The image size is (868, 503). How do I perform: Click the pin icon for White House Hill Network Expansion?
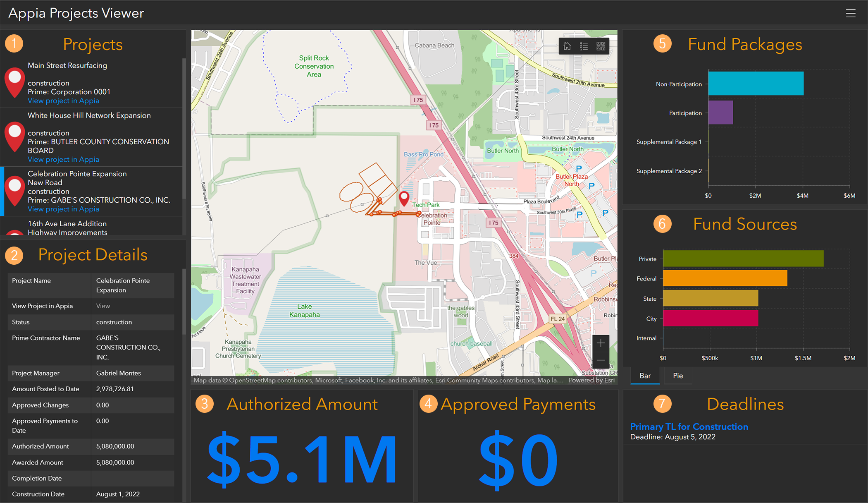pos(15,137)
